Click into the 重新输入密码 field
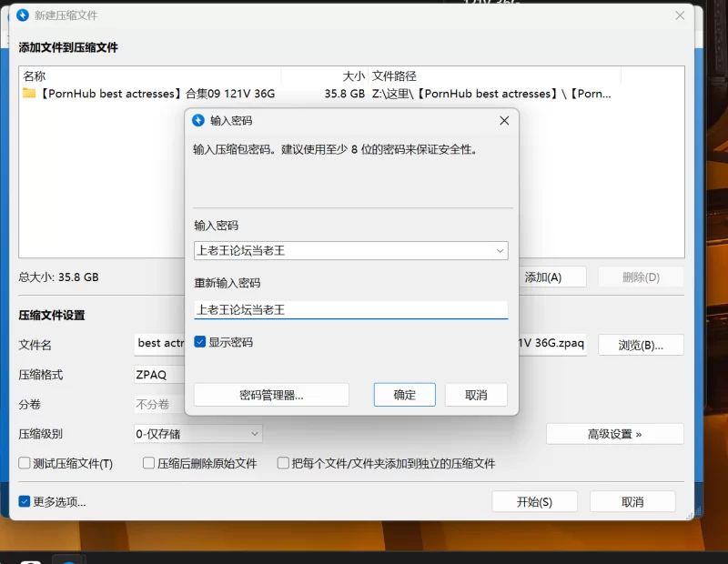This screenshot has width=728, height=564. point(351,309)
